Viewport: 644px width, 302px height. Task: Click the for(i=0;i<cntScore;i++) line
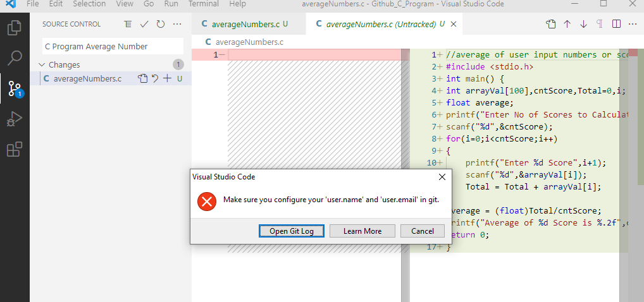pos(502,139)
